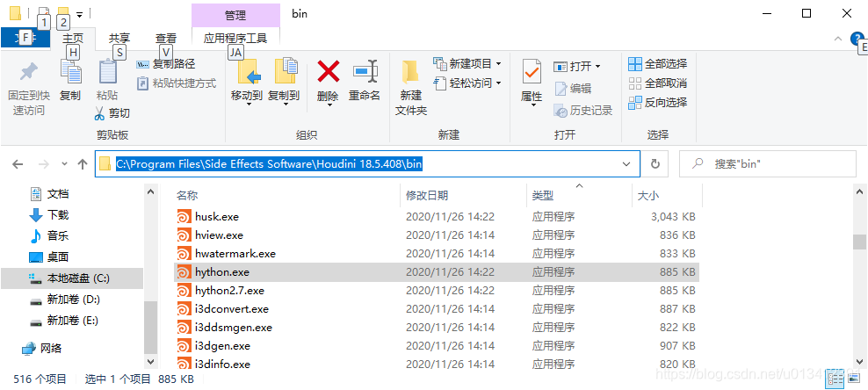Click the Manage (管理) contextual tab
The width and height of the screenshot is (868, 390).
pos(235,16)
